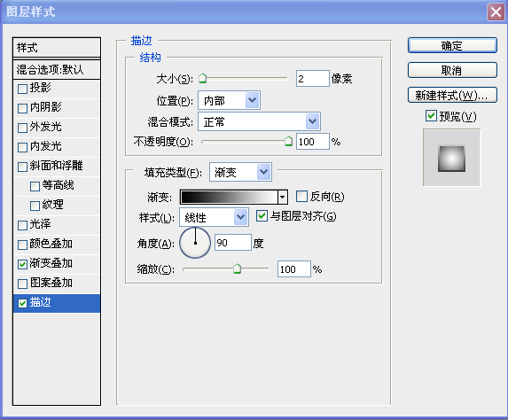
Task: Select 混合选项:默认 in the styles list
Action: 57,69
